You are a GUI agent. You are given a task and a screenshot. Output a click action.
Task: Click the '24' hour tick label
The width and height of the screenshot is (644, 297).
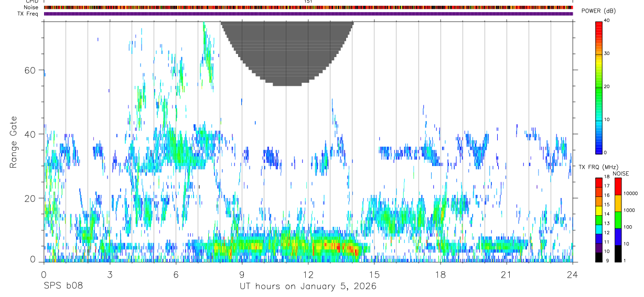pyautogui.click(x=573, y=274)
